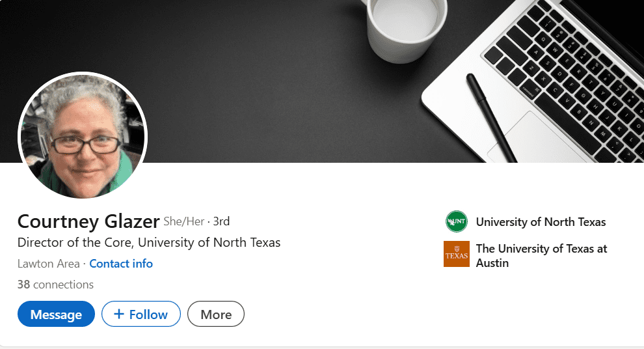Click the orange Texas logo icon
Image resolution: width=644 pixels, height=349 pixels.
[x=456, y=254]
